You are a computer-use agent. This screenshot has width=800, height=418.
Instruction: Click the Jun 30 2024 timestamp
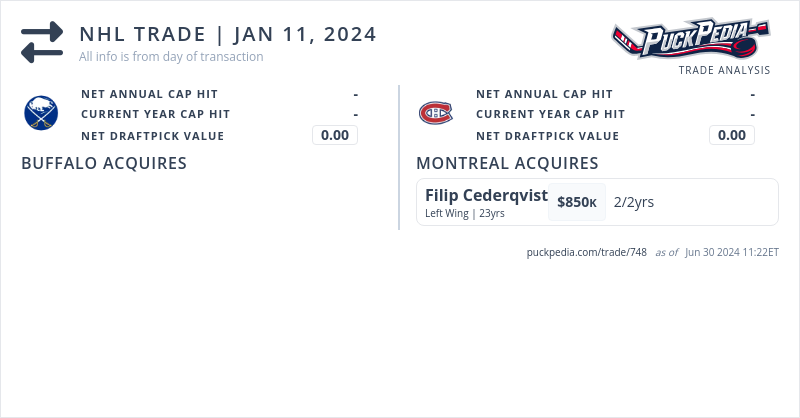732,252
